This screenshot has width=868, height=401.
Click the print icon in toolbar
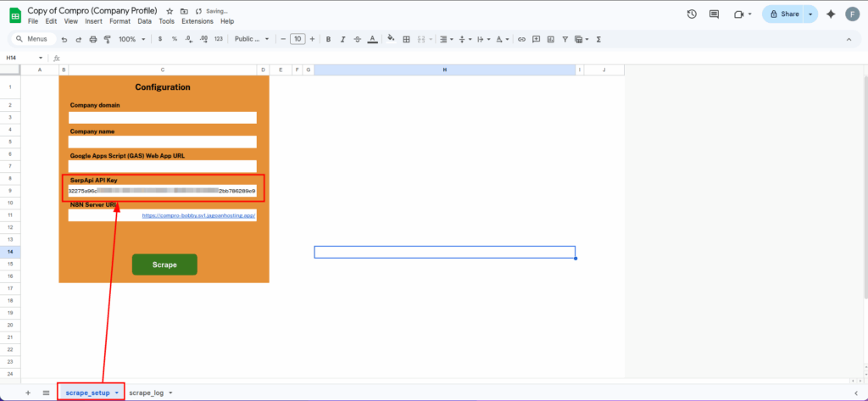(93, 39)
